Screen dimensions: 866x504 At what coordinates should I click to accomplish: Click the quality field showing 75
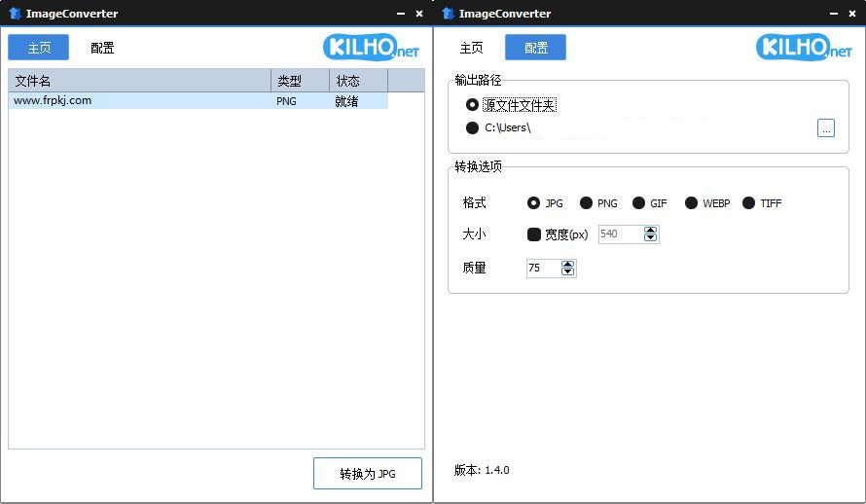(543, 268)
